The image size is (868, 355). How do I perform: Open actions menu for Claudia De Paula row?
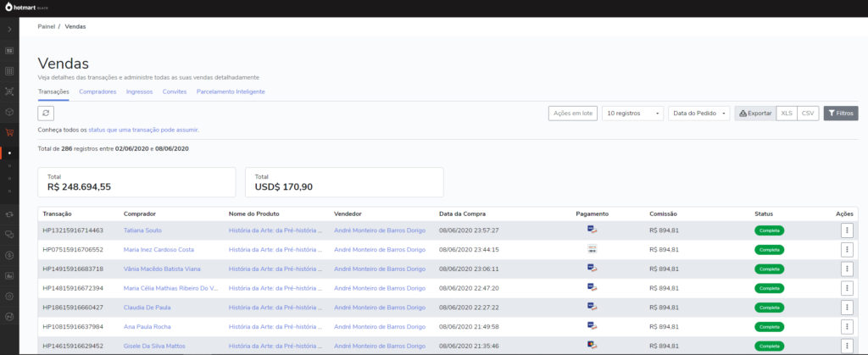(x=847, y=308)
